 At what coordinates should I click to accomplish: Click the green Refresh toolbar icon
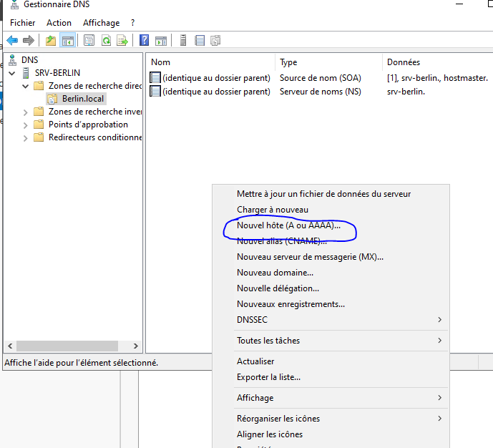(106, 40)
